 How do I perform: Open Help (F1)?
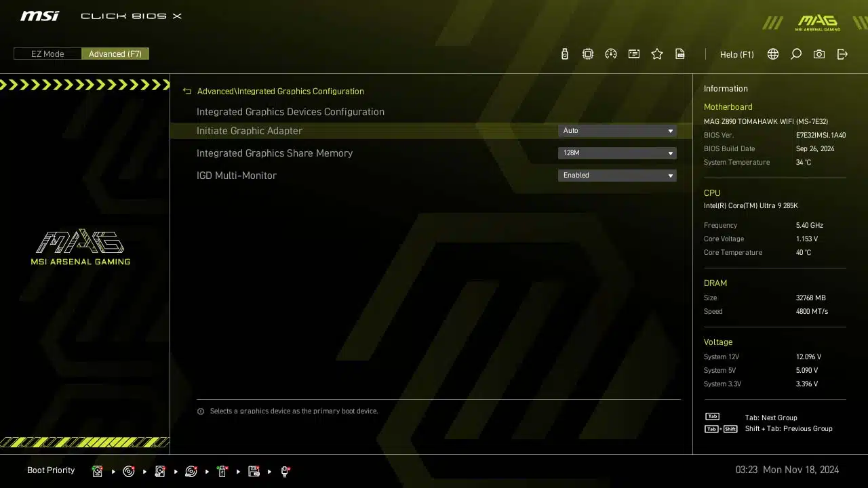coord(736,54)
